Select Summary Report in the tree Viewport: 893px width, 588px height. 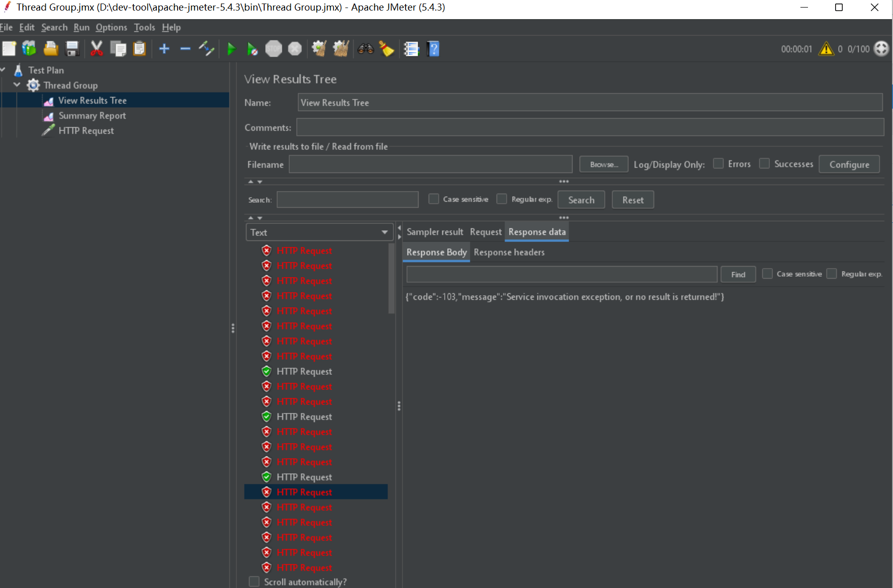pos(92,116)
